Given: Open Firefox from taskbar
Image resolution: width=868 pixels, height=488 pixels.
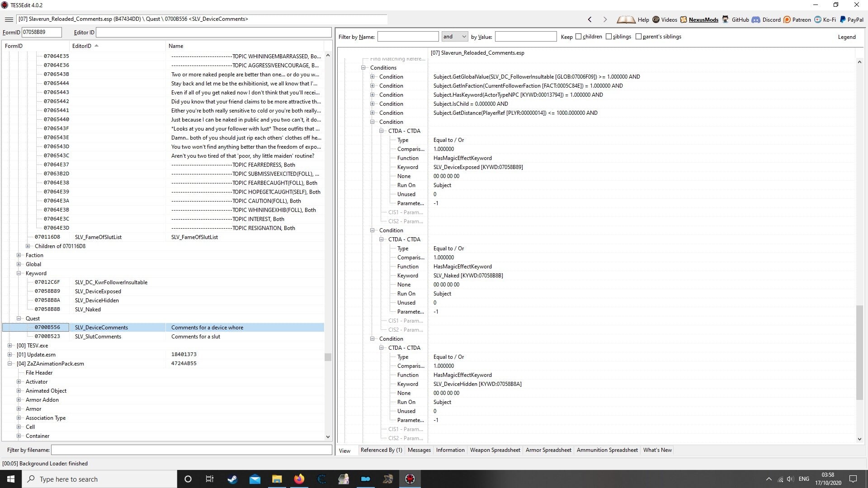Looking at the screenshot, I should click(299, 479).
